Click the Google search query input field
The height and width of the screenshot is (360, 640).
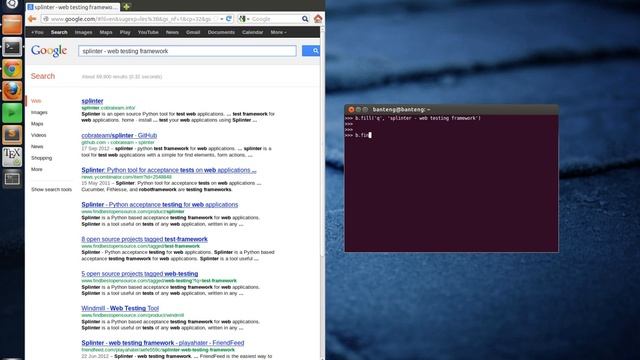(187, 51)
